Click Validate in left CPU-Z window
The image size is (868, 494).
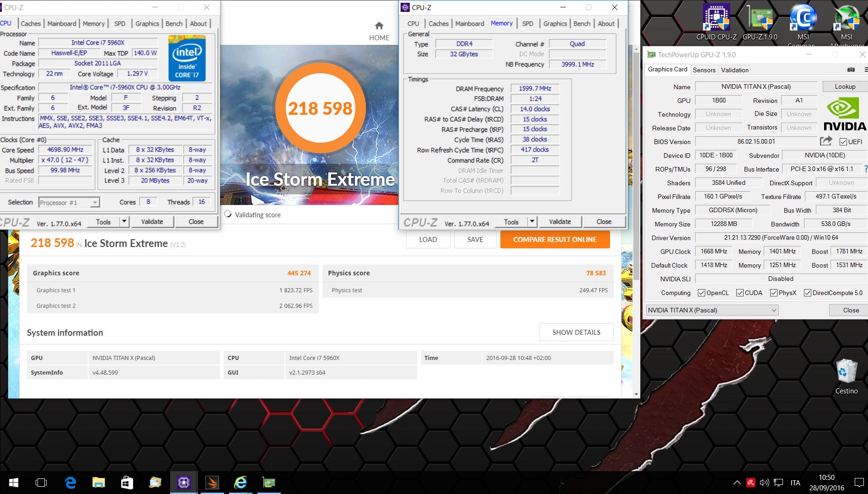pos(152,221)
